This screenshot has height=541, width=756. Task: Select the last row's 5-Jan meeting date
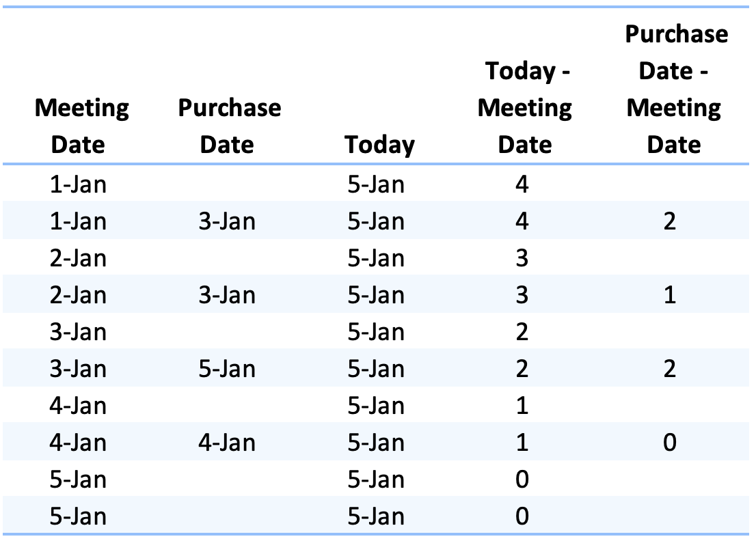click(x=78, y=516)
